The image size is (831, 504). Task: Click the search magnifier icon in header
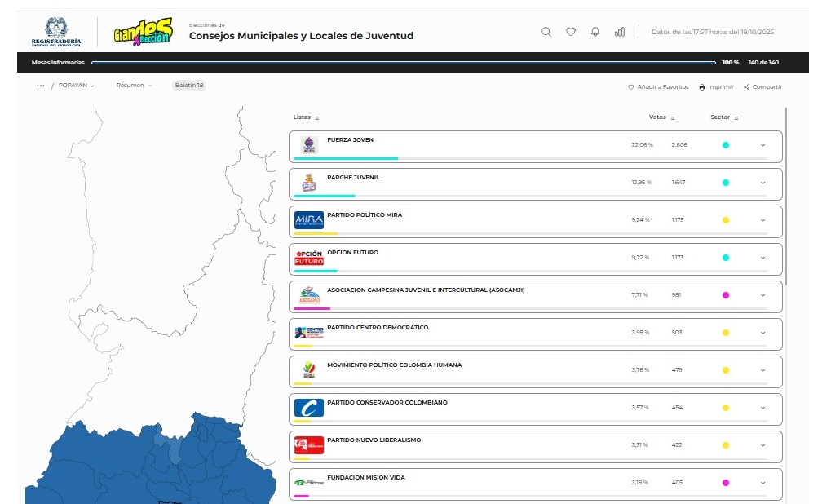546,32
